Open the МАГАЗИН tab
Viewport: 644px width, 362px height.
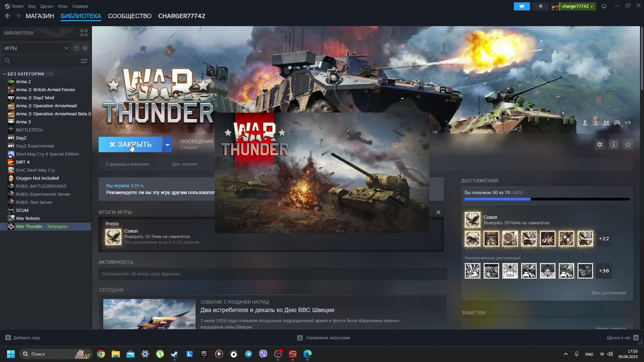point(40,16)
